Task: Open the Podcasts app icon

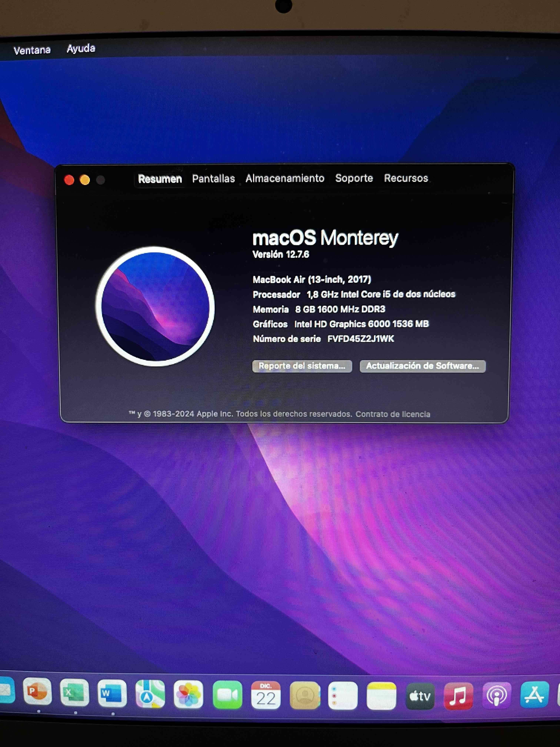Action: [x=496, y=695]
